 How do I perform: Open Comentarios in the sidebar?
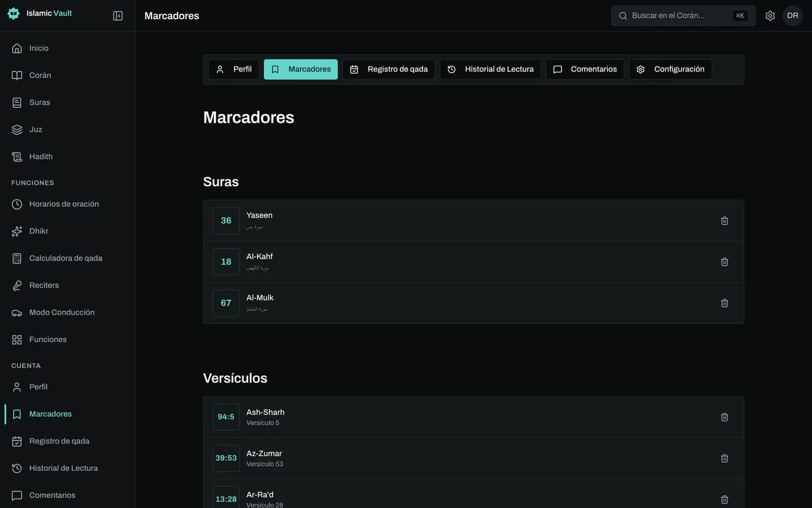click(67, 495)
